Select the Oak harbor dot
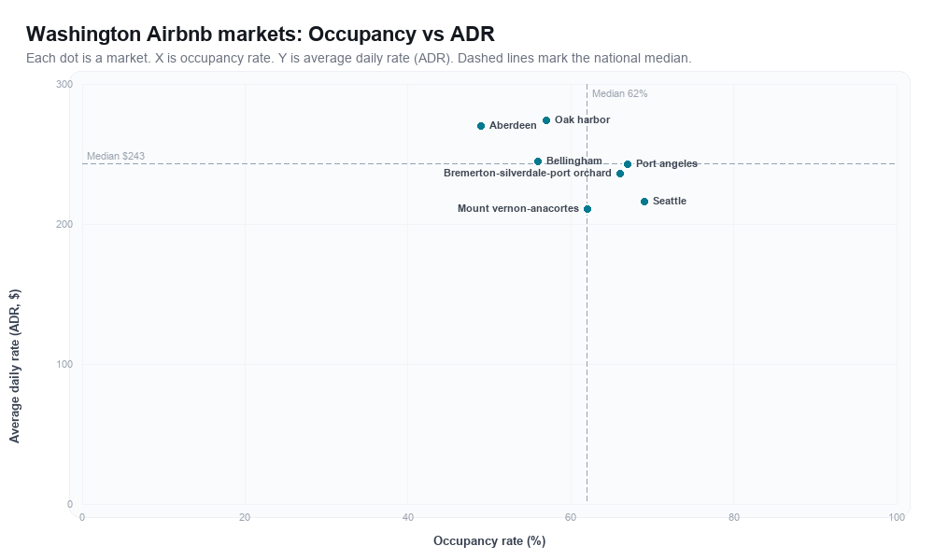The width and height of the screenshot is (934, 560). 546,120
